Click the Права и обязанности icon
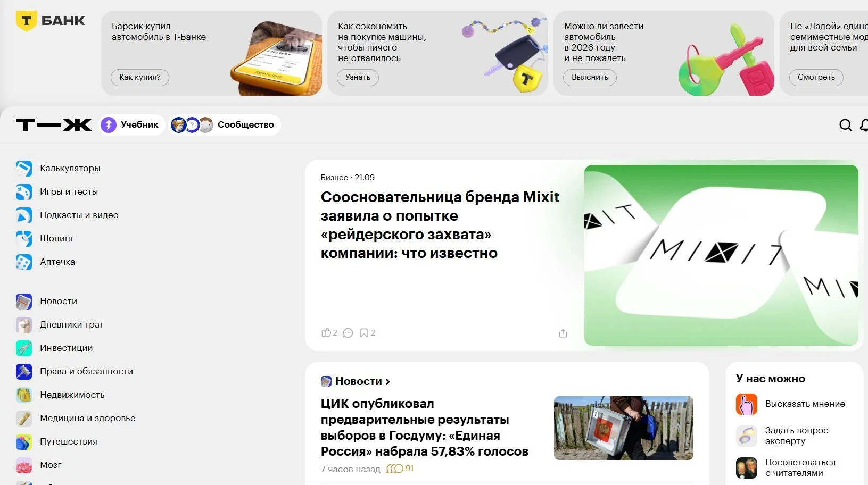The height and width of the screenshot is (485, 868). (x=23, y=371)
